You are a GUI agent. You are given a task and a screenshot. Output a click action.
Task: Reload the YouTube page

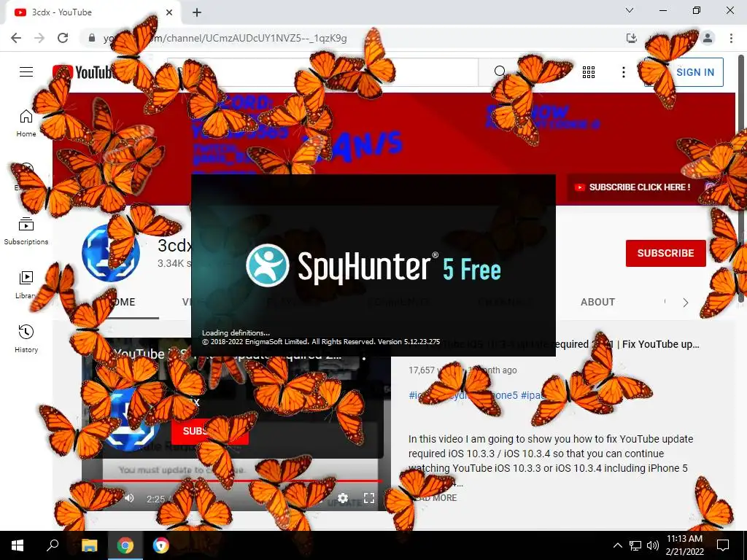(x=63, y=38)
